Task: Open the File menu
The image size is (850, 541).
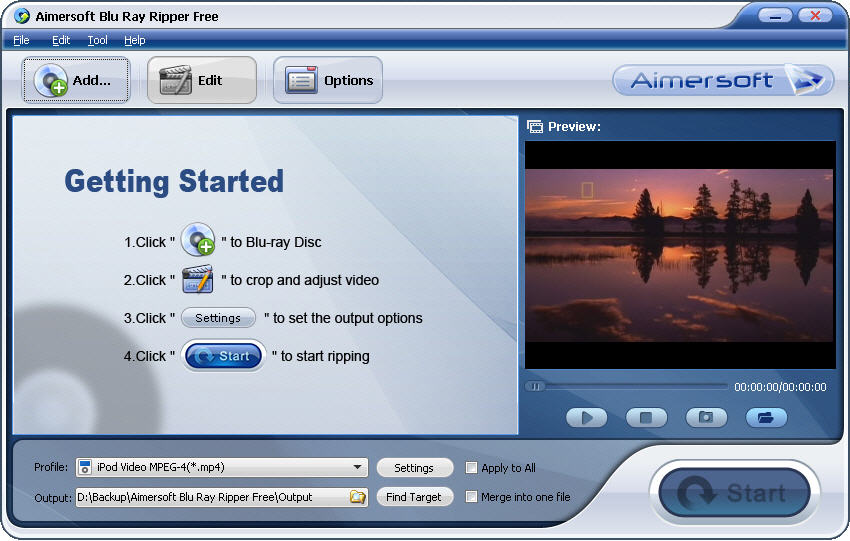Action: pos(21,40)
